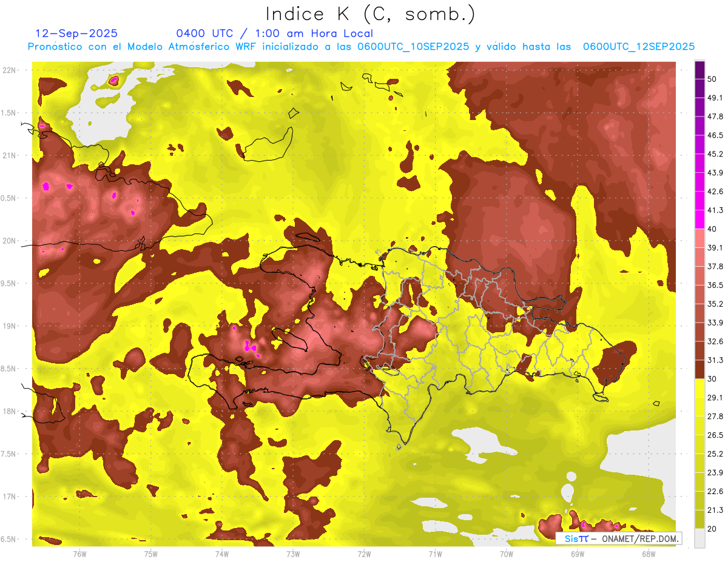Click the purple swatch between 47.8 and 49.1
The width and height of the screenshot is (728, 562).
[x=699, y=107]
